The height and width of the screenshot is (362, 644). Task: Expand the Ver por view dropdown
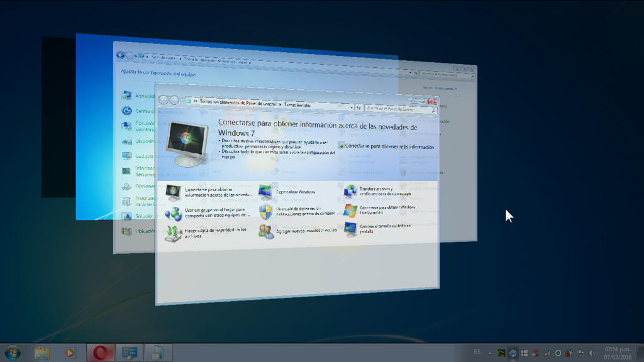[x=446, y=88]
